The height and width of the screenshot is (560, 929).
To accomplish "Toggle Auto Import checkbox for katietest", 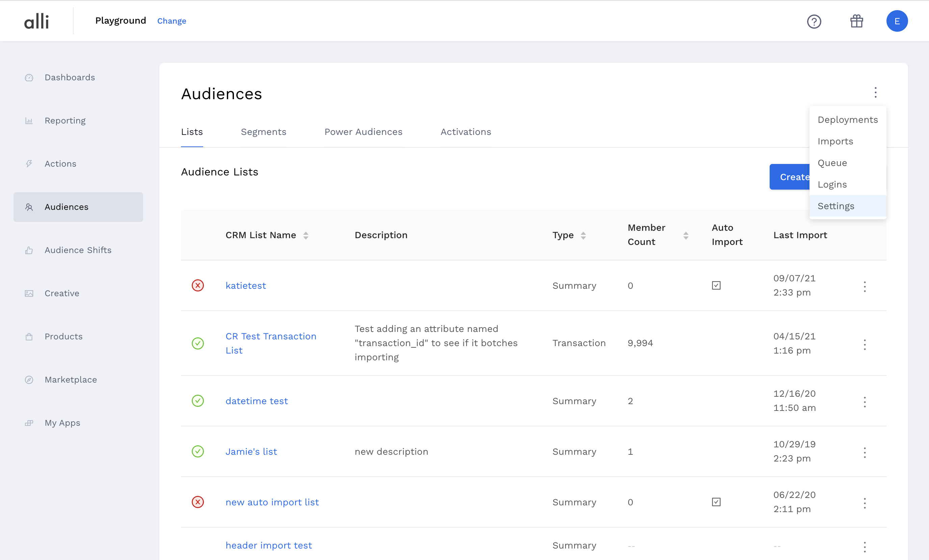I will [716, 286].
